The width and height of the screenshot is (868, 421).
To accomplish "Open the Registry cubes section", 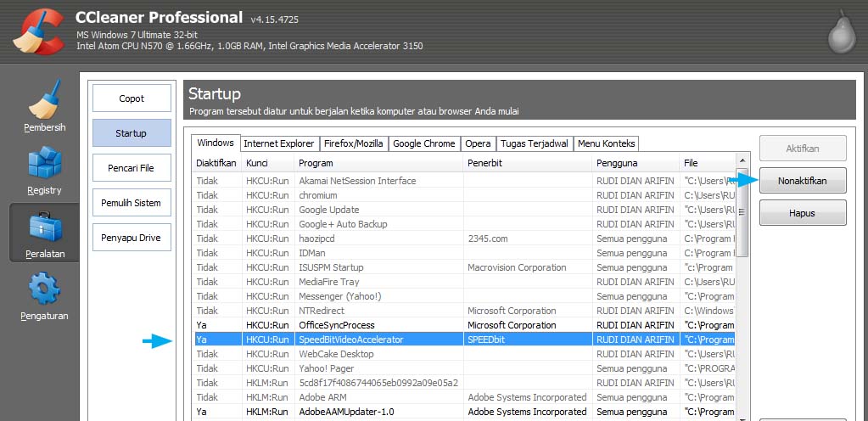I will point(44,171).
